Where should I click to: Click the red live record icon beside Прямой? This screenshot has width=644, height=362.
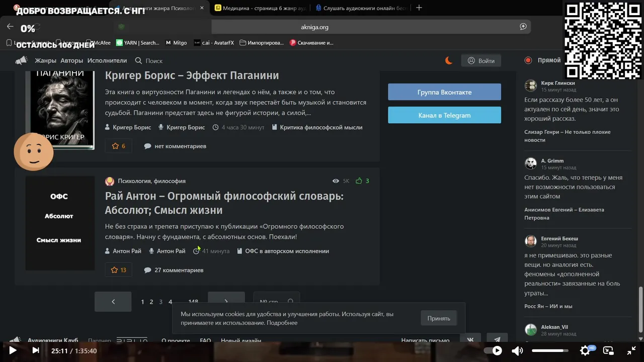[x=528, y=60]
